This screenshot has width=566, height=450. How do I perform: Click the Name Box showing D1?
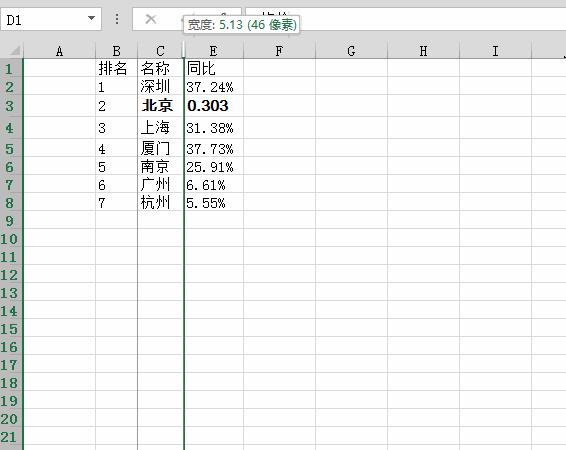tap(51, 19)
